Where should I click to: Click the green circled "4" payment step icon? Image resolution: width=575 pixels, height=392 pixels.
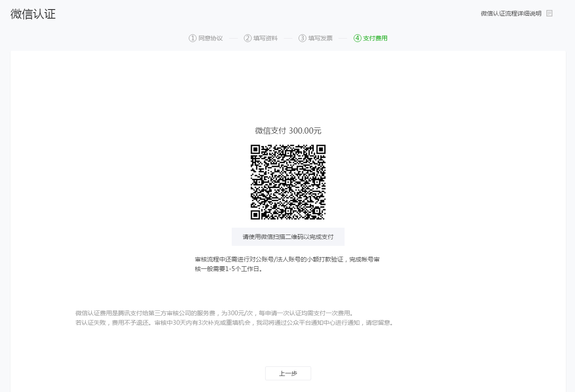357,38
